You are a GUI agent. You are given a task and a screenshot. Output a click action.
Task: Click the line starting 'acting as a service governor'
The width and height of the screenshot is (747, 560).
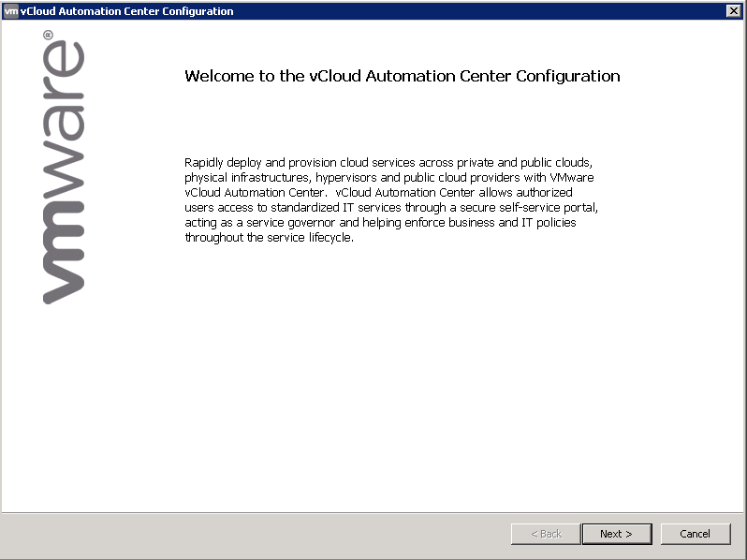point(380,222)
